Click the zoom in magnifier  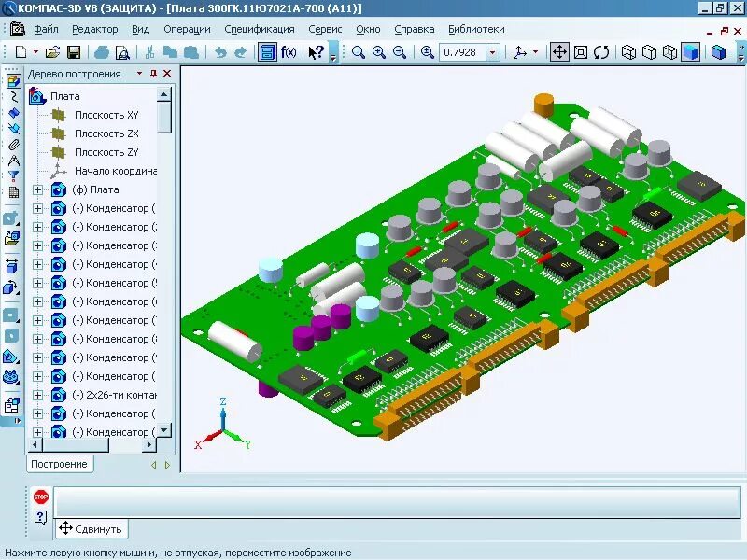[379, 52]
